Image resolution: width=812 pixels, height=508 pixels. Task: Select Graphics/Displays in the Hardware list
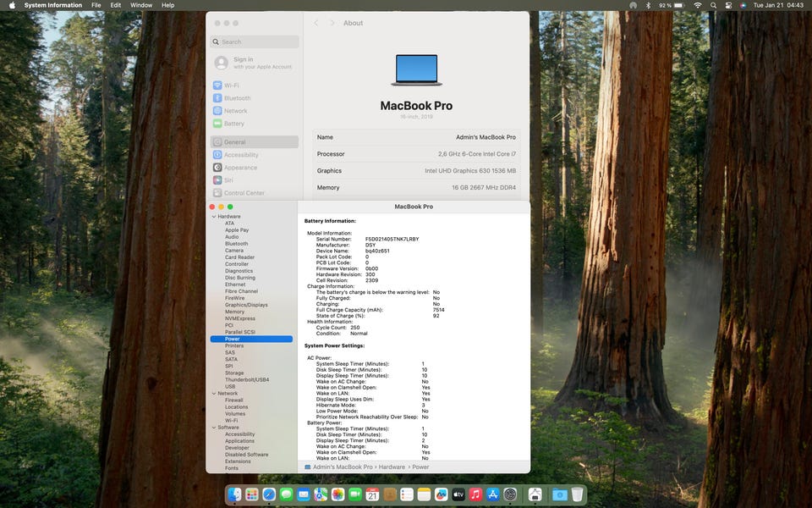(x=246, y=305)
